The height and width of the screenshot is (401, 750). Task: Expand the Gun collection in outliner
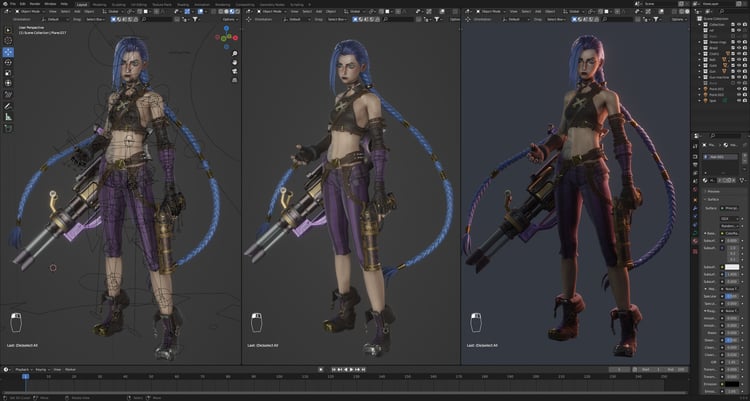(x=699, y=71)
